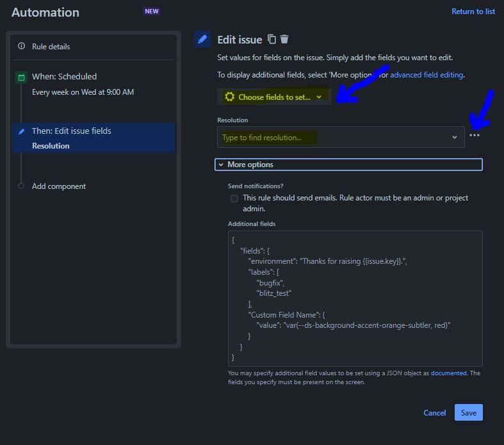Image resolution: width=504 pixels, height=445 pixels.
Task: Click the Automation page heading
Action: click(45, 13)
